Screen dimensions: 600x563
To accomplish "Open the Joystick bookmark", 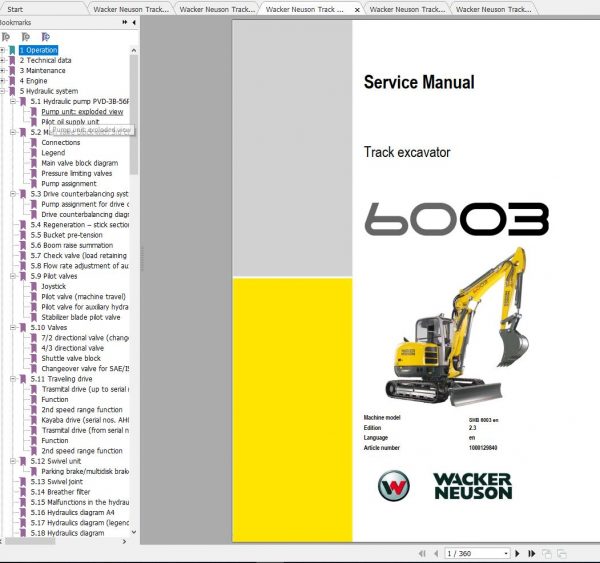I will click(x=54, y=286).
